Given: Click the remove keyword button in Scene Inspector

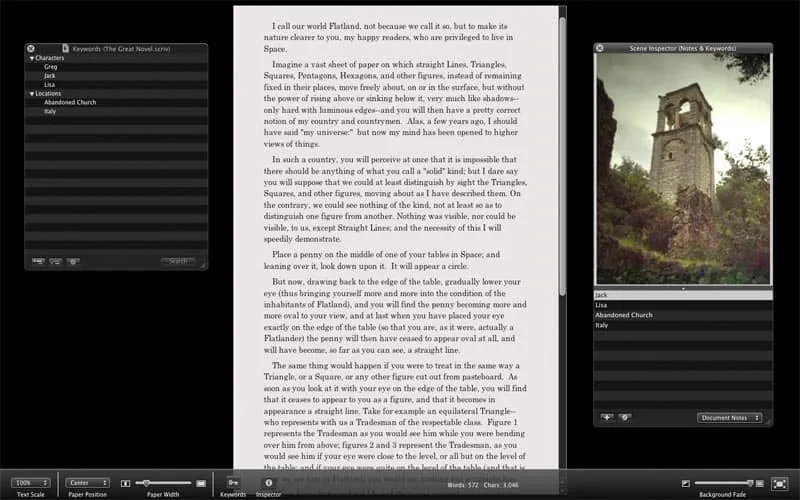Looking at the screenshot, I should tap(625, 417).
